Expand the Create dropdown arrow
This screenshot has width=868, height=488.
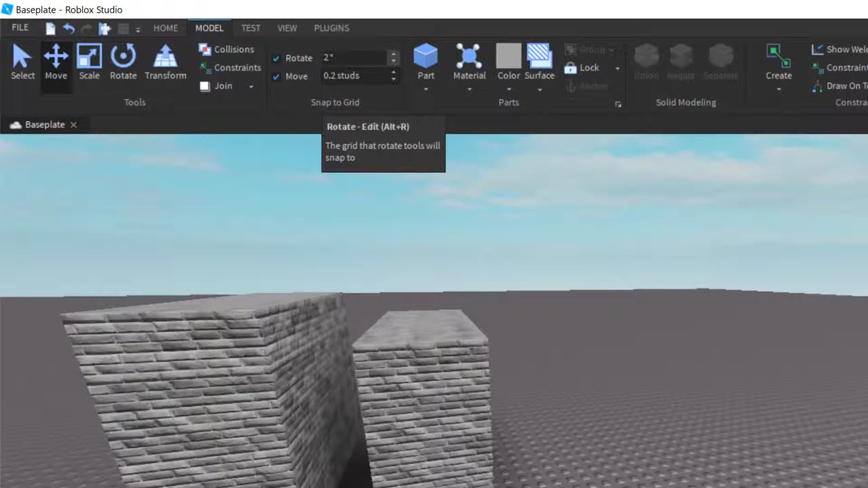(778, 89)
